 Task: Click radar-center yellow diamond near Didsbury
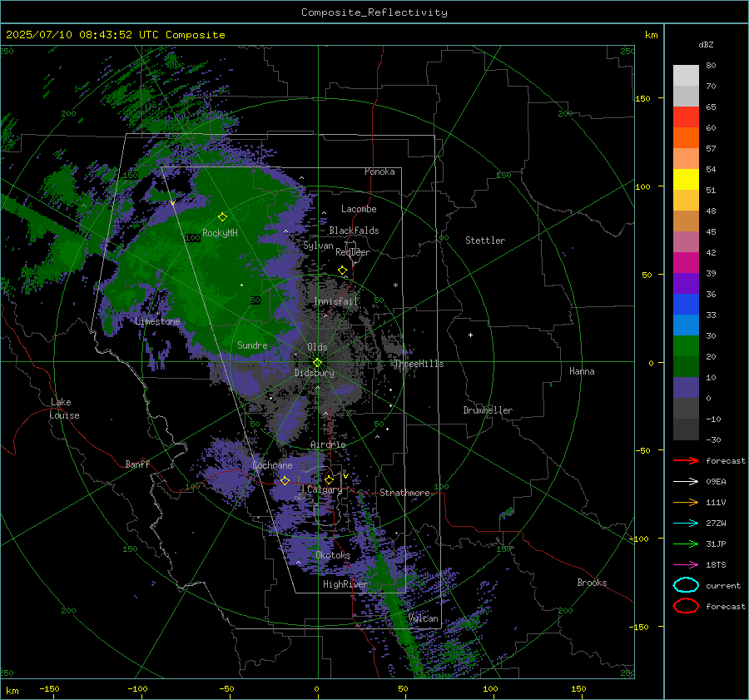[318, 362]
